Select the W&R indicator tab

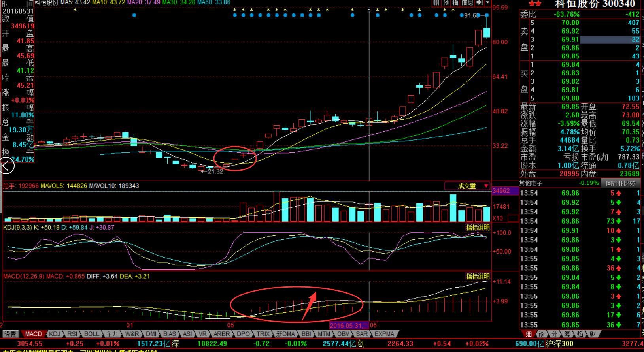pos(132,334)
